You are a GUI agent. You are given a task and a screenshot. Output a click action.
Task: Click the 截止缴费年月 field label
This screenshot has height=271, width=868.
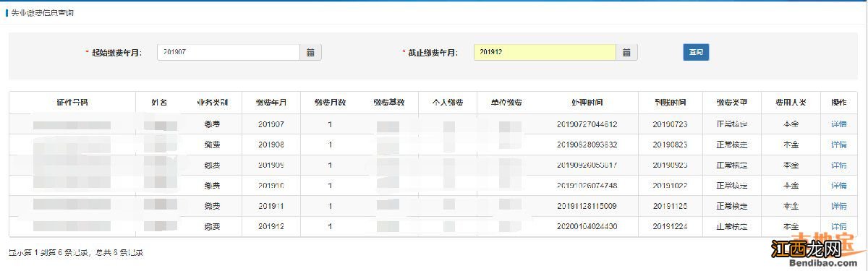point(433,53)
